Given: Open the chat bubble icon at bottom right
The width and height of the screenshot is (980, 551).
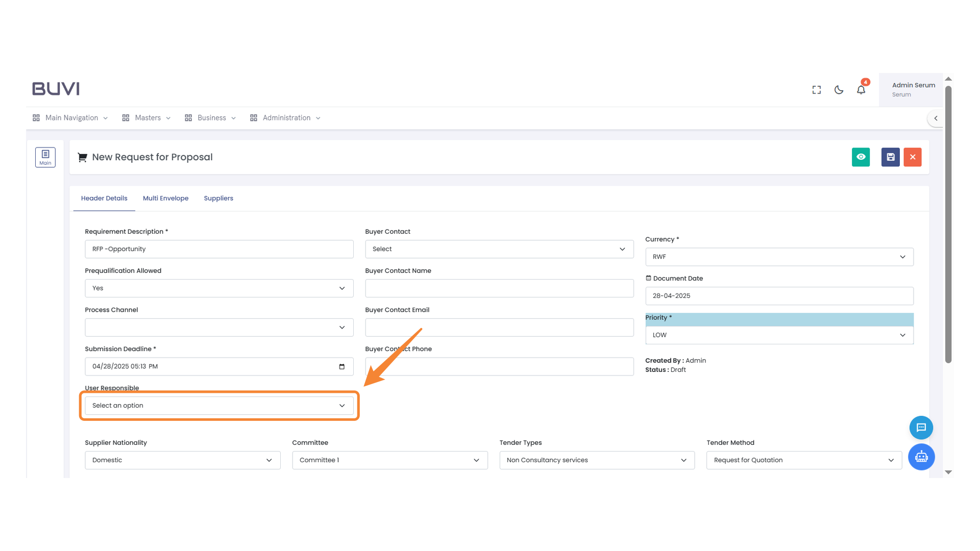Looking at the screenshot, I should [921, 428].
